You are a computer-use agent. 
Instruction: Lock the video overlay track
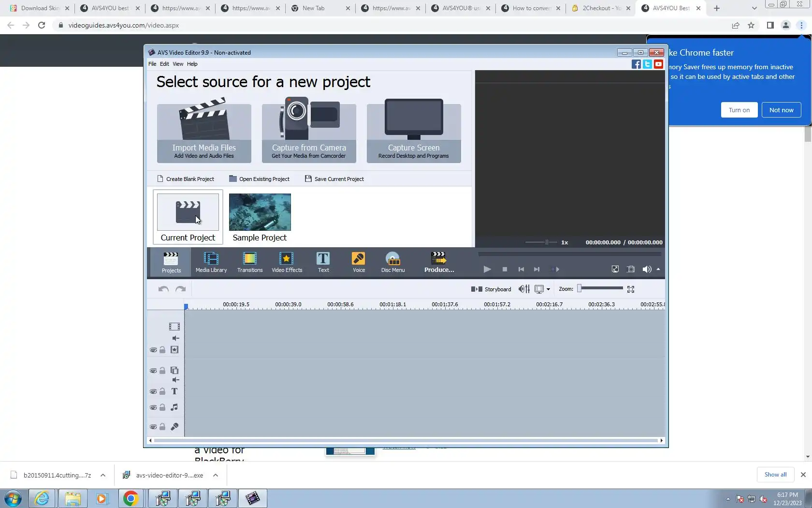[162, 371]
